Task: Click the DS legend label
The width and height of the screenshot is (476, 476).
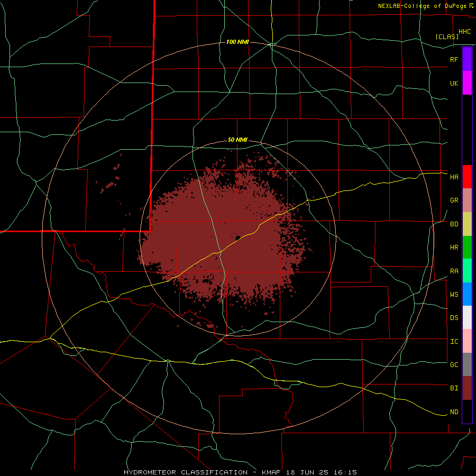Action: [x=454, y=318]
